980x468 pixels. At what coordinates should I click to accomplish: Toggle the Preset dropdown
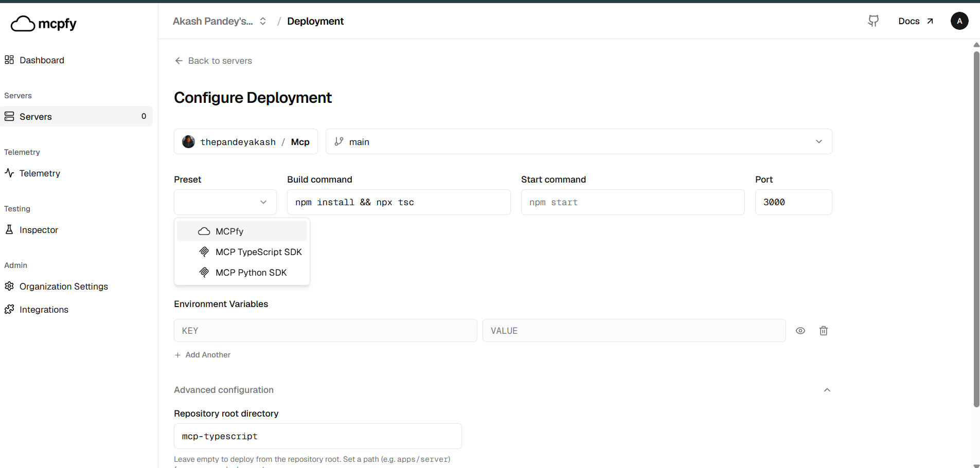click(225, 202)
